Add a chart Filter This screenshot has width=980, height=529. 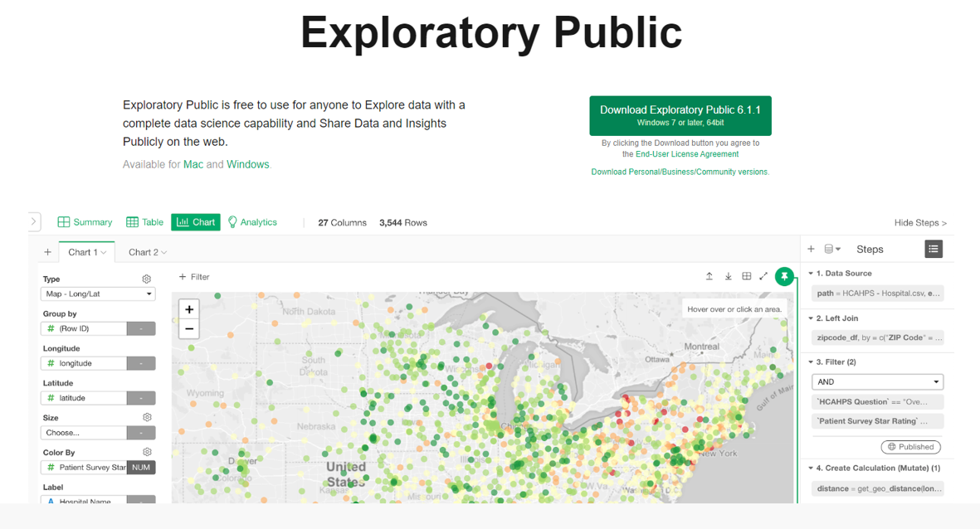tap(194, 277)
